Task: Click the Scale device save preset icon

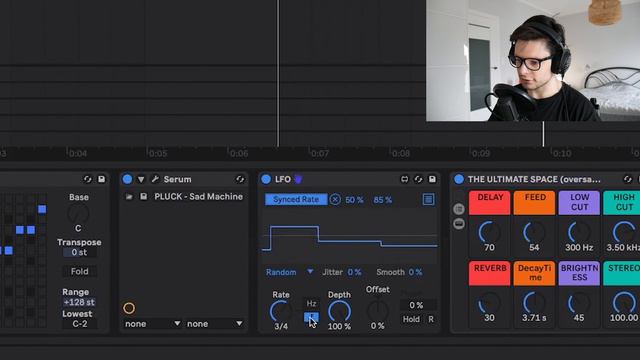Action: [101, 179]
